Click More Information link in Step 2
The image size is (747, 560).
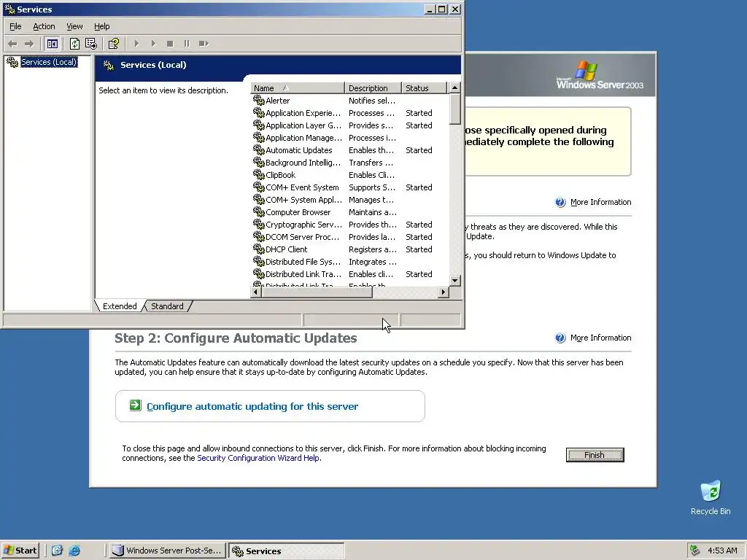601,338
